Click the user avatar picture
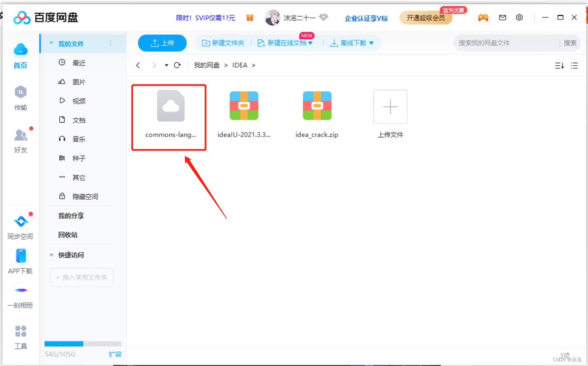This screenshot has width=588, height=366. click(272, 18)
